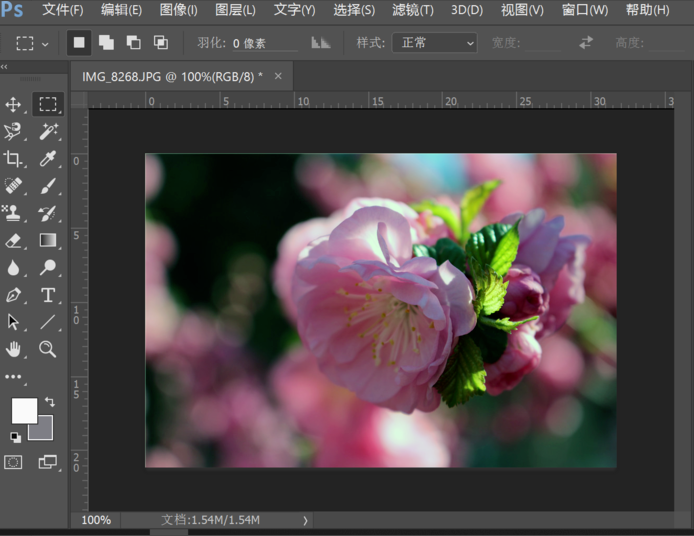Open the 滤镜(T) menu
Screen dimensions: 694x536
pos(413,10)
